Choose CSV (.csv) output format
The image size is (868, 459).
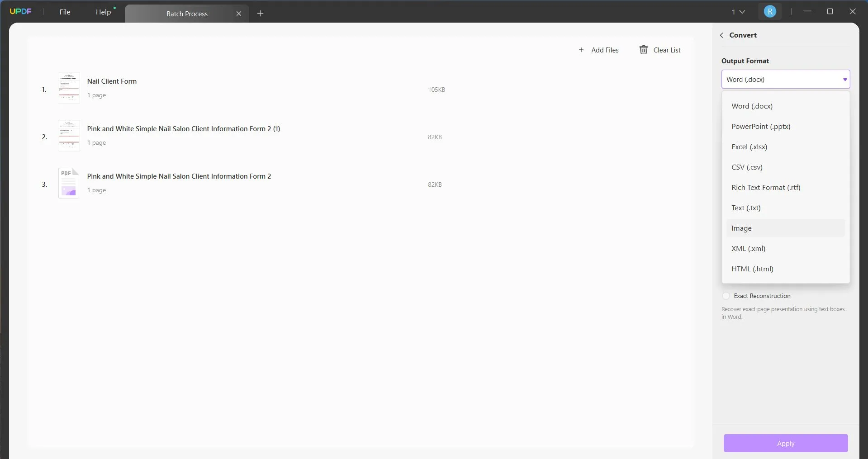tap(786, 167)
